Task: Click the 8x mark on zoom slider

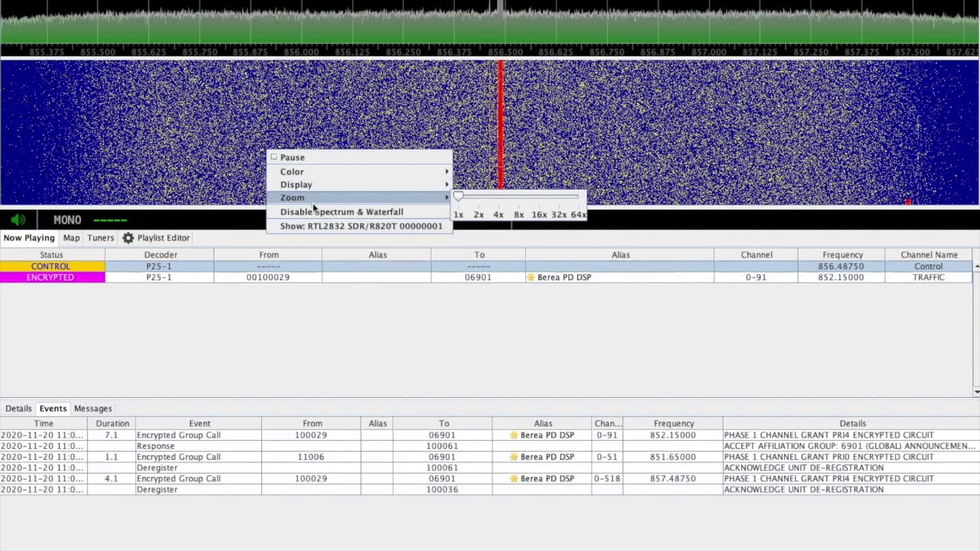Action: coord(518,214)
